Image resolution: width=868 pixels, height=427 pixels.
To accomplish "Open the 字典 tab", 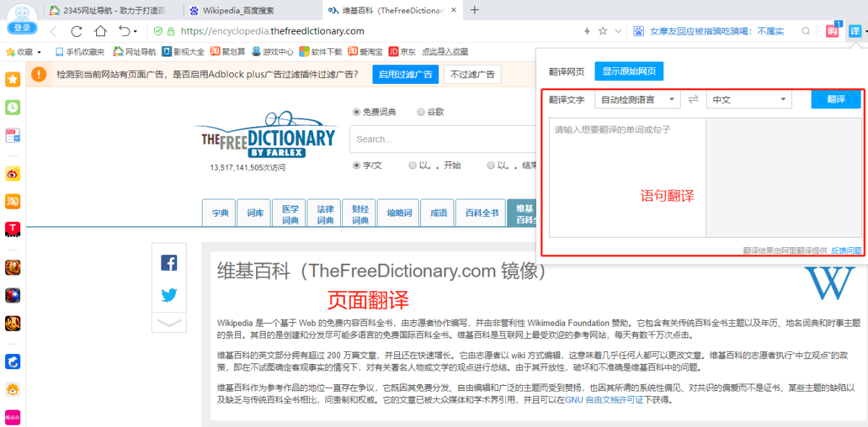I will coord(220,213).
